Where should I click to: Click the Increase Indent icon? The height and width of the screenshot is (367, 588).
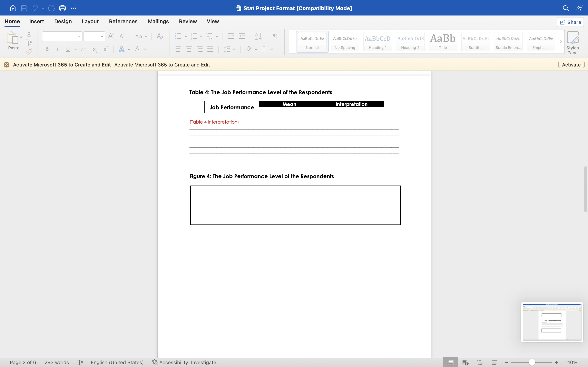[242, 36]
